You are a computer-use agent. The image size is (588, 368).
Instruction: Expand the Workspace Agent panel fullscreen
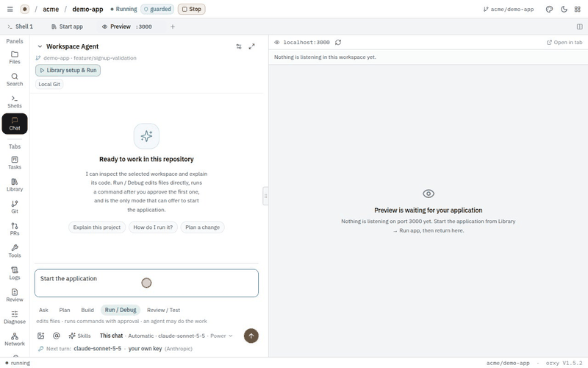(251, 46)
